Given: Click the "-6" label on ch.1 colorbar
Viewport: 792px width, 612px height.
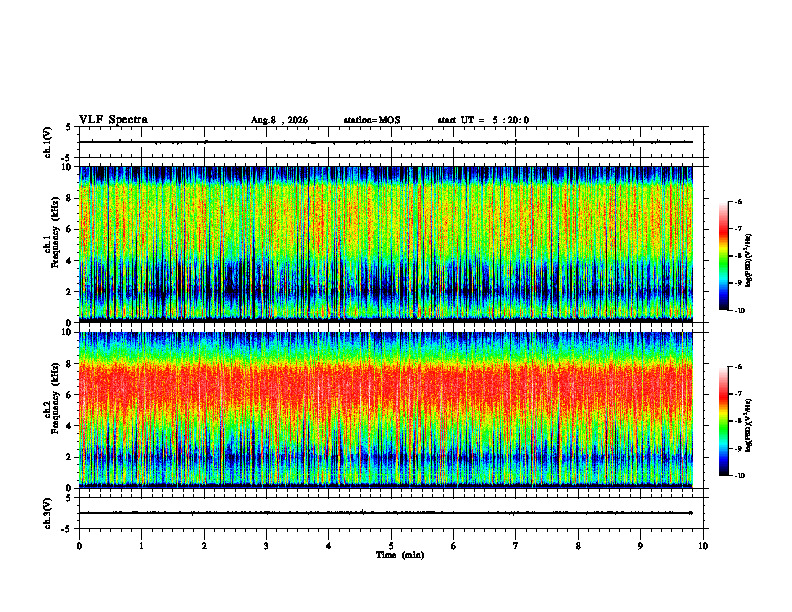Looking at the screenshot, I should click(739, 202).
